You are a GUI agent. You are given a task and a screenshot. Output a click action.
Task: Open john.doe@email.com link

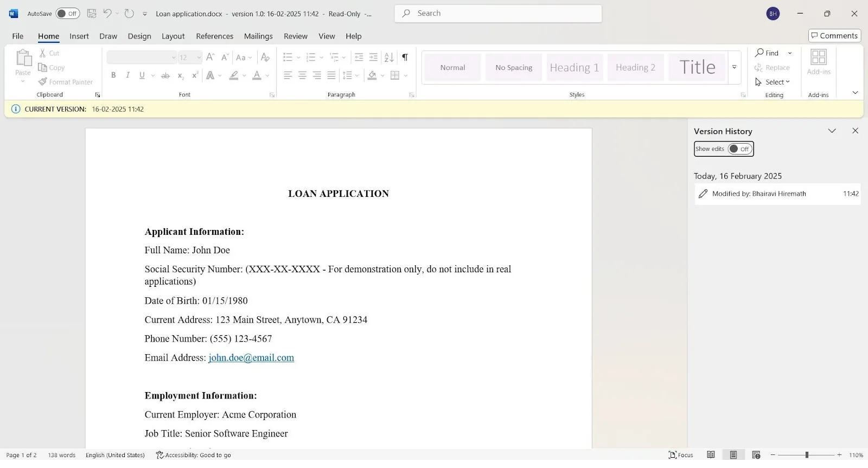(x=251, y=357)
